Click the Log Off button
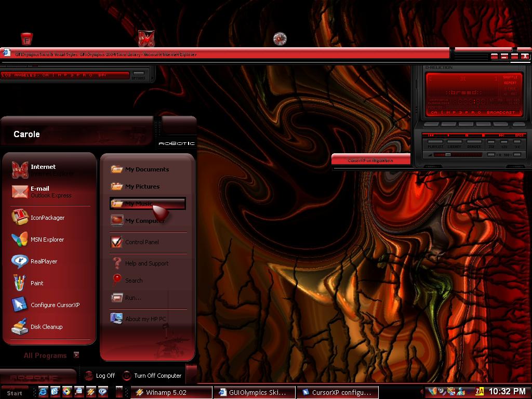Screen dimensions: 532x399 click(x=100, y=376)
